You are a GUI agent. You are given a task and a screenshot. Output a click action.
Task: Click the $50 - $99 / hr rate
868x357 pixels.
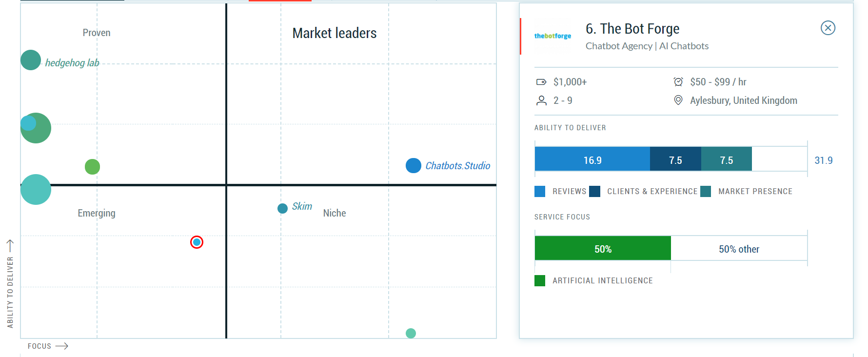pyautogui.click(x=718, y=82)
